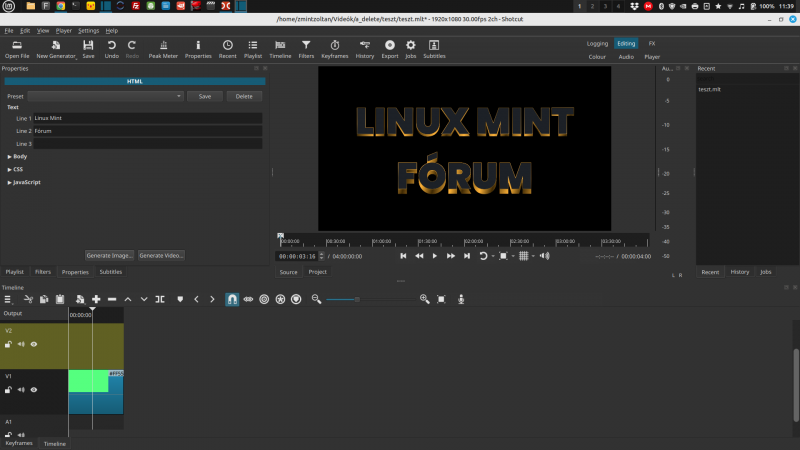Viewport: 800px width, 450px height.
Task: Switch to the Keyframes bottom tab
Action: [x=19, y=443]
